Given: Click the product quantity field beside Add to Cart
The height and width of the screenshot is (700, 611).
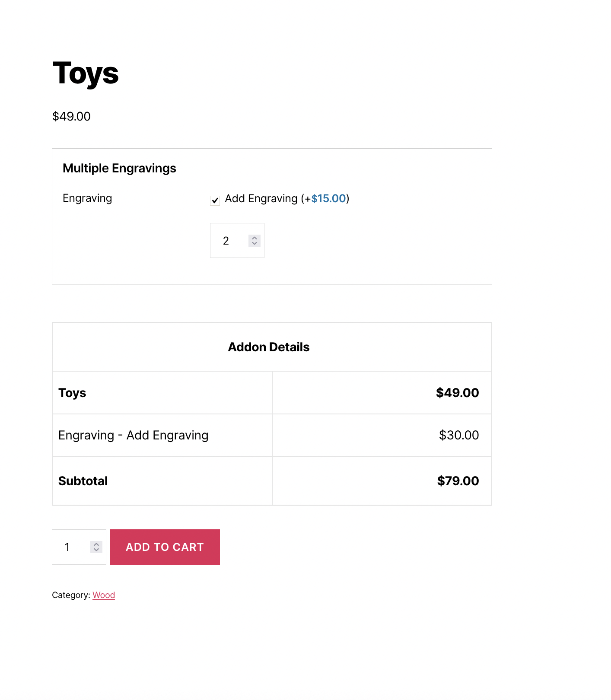Looking at the screenshot, I should 71,547.
